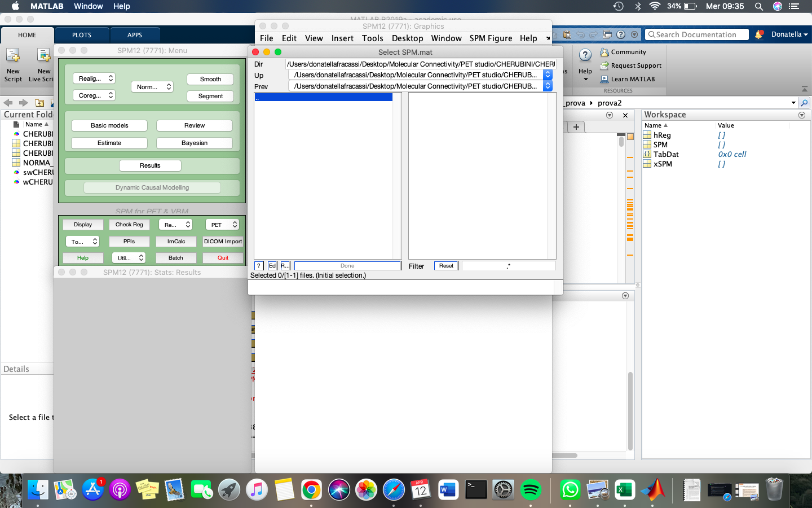
Task: Reset the file filter with the Reset button
Action: [x=445, y=265]
